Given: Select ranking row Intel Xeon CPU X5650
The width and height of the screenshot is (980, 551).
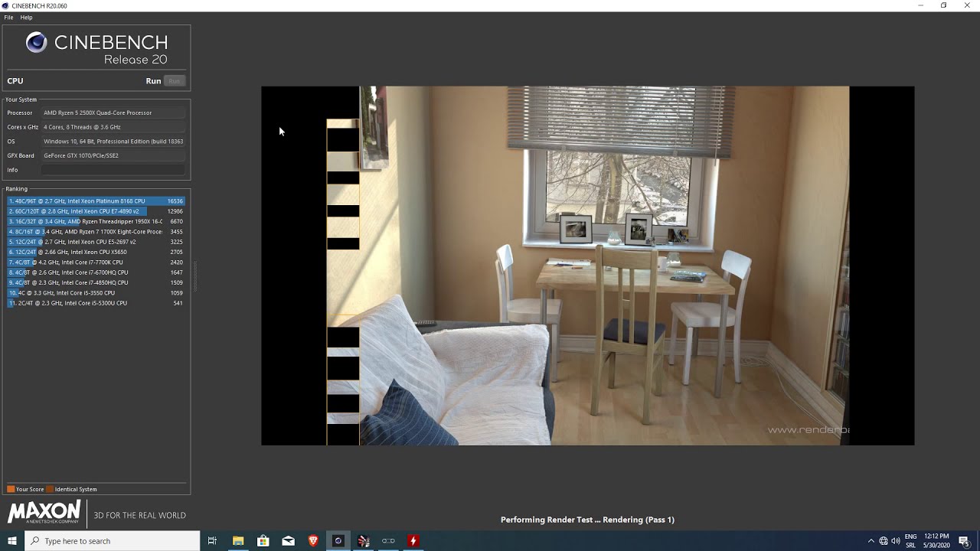Looking at the screenshot, I should pyautogui.click(x=96, y=252).
